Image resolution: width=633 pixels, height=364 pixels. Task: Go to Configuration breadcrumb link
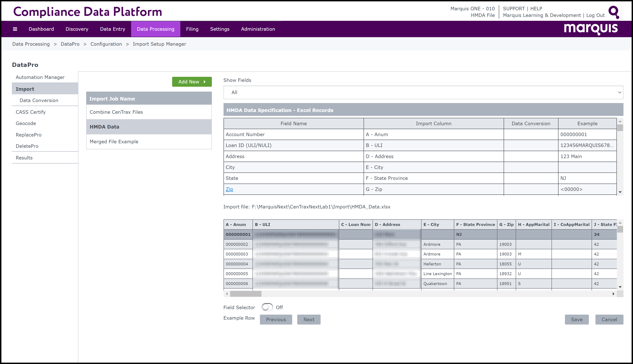(x=106, y=44)
